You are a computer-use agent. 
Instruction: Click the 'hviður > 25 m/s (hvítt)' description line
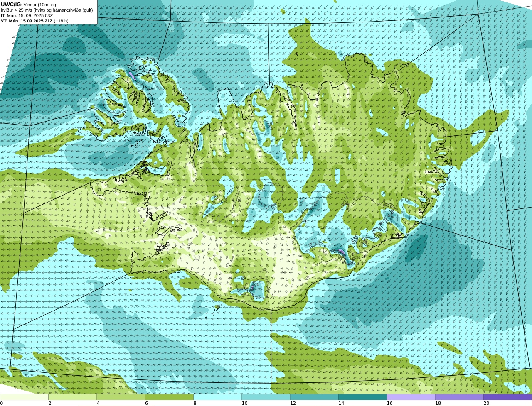pos(47,10)
